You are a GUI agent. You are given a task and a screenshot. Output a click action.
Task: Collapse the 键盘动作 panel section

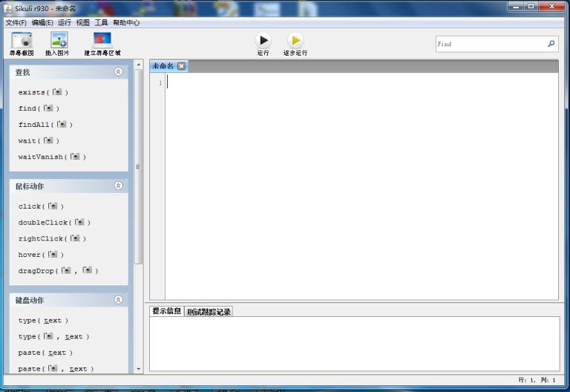[118, 300]
